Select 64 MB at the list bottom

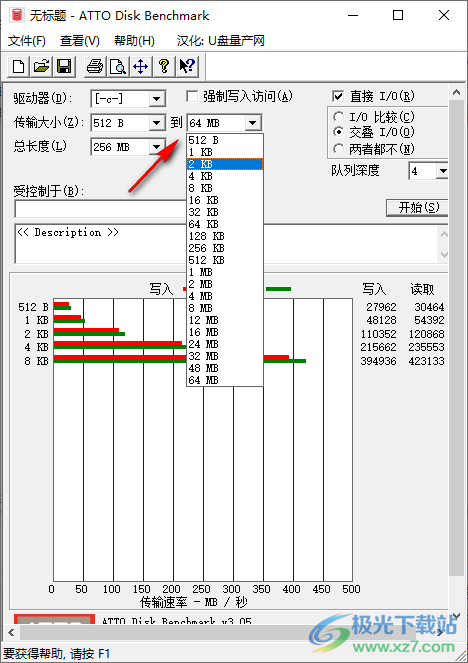(225, 380)
